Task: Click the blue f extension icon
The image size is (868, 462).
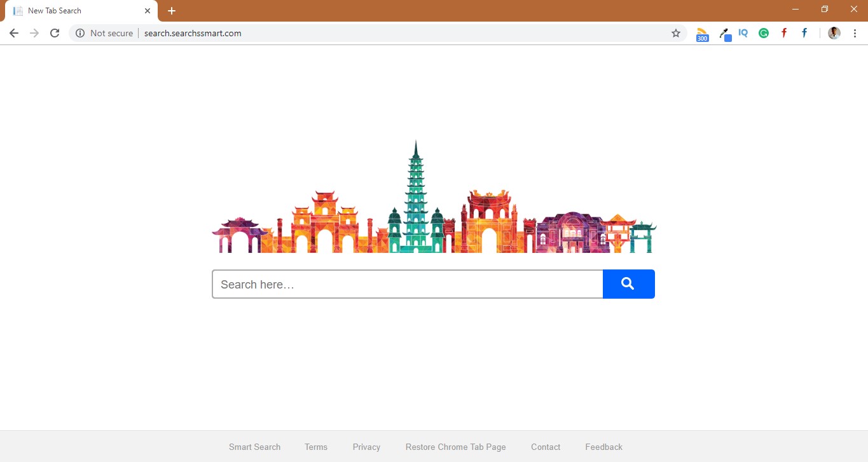Action: click(804, 33)
